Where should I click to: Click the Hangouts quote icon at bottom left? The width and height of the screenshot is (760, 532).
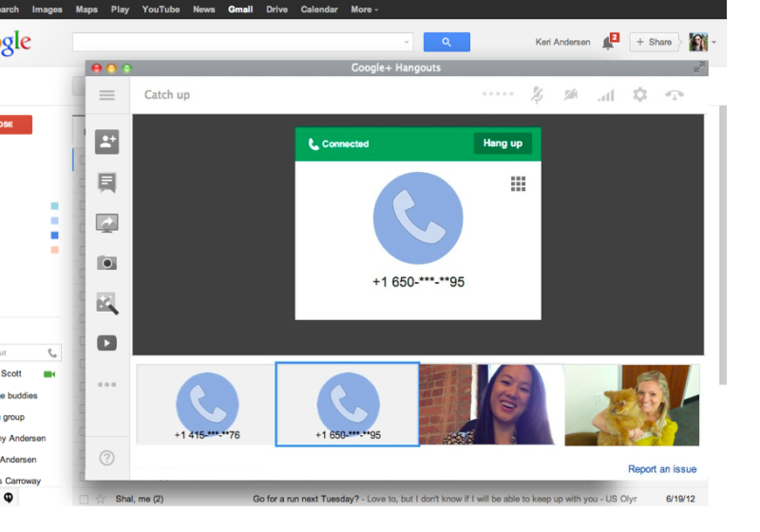point(9,497)
